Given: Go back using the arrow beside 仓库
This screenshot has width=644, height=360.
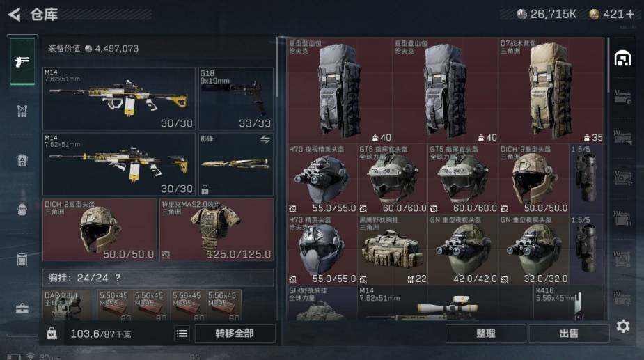Looking at the screenshot, I should pyautogui.click(x=13, y=15).
